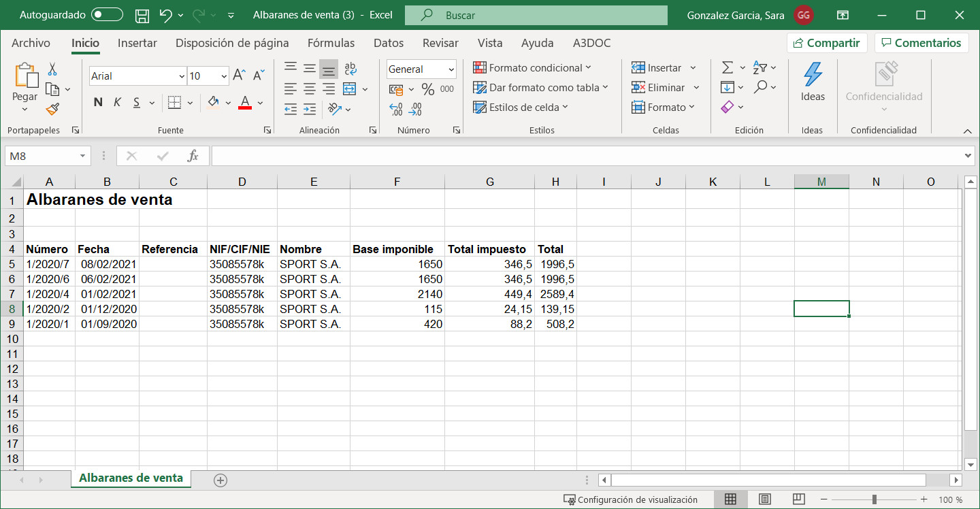The width and height of the screenshot is (980, 509).
Task: Select the Albaranes de venta sheet tab
Action: pyautogui.click(x=131, y=478)
